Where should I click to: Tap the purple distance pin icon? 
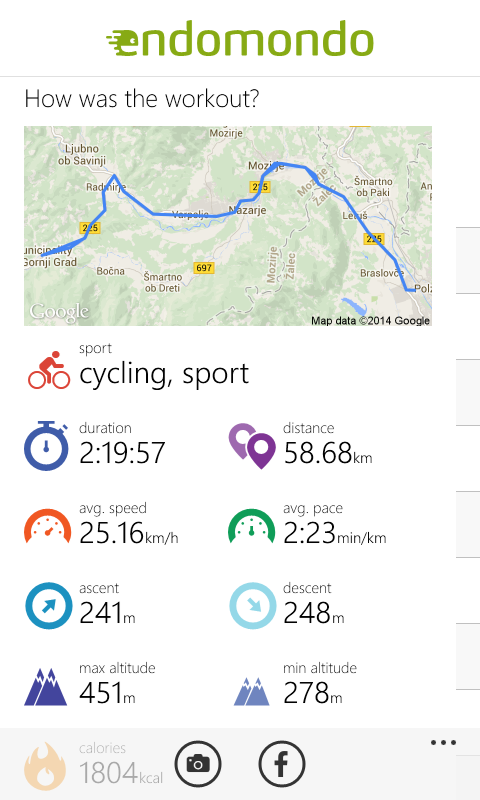coord(252,446)
